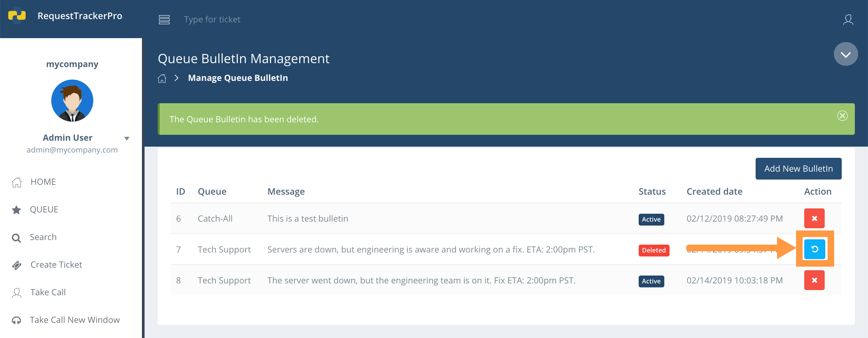This screenshot has height=338, width=868.
Task: Dismiss the bulletin deleted notification
Action: pos(842,116)
